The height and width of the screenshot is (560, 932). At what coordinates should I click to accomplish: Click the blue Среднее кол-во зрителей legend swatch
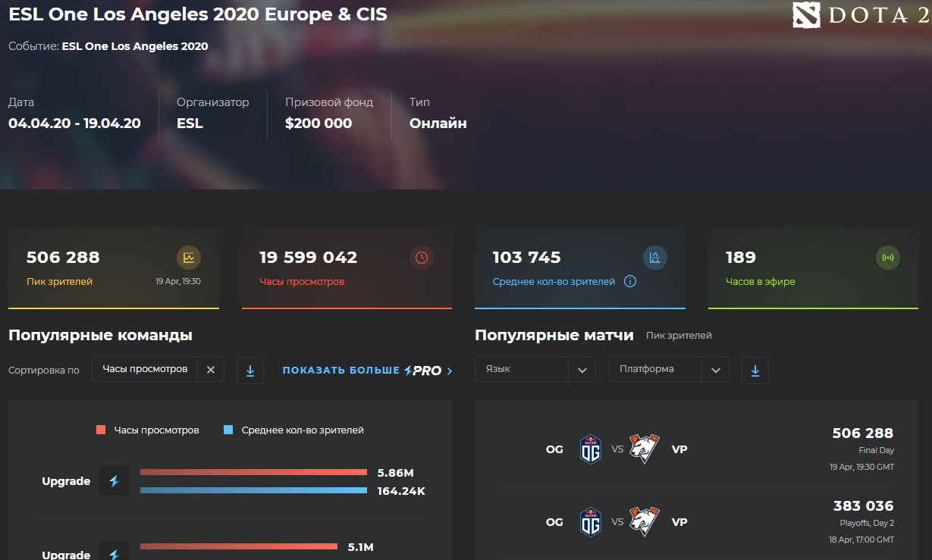coord(228,430)
